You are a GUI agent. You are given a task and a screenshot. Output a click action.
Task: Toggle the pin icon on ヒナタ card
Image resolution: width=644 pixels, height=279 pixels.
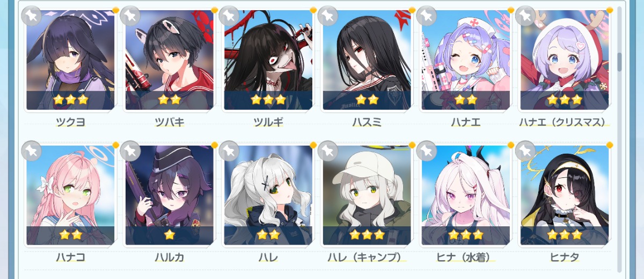(x=525, y=151)
